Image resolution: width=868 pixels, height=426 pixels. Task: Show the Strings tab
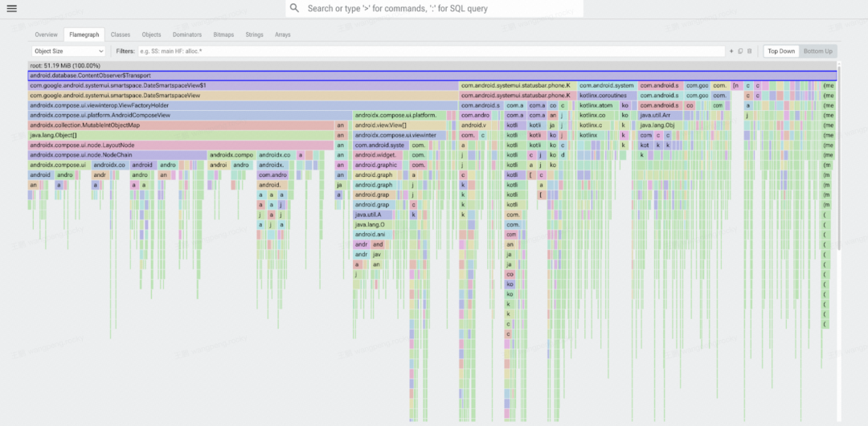point(254,35)
